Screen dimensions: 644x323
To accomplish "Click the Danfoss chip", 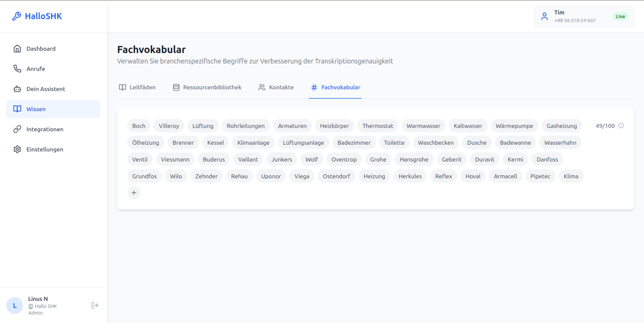I will (547, 159).
